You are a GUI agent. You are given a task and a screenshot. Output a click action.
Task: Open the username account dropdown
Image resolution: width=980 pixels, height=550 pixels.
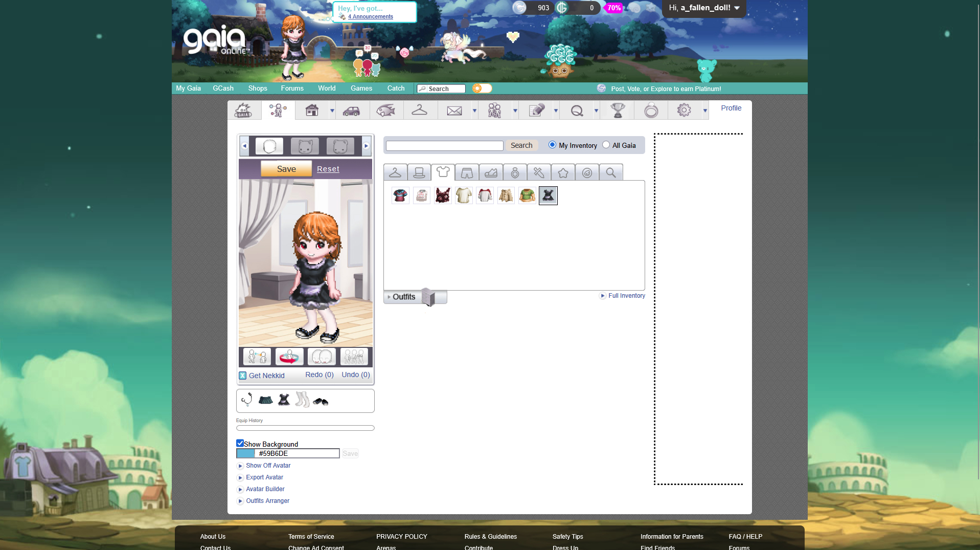[x=704, y=8]
